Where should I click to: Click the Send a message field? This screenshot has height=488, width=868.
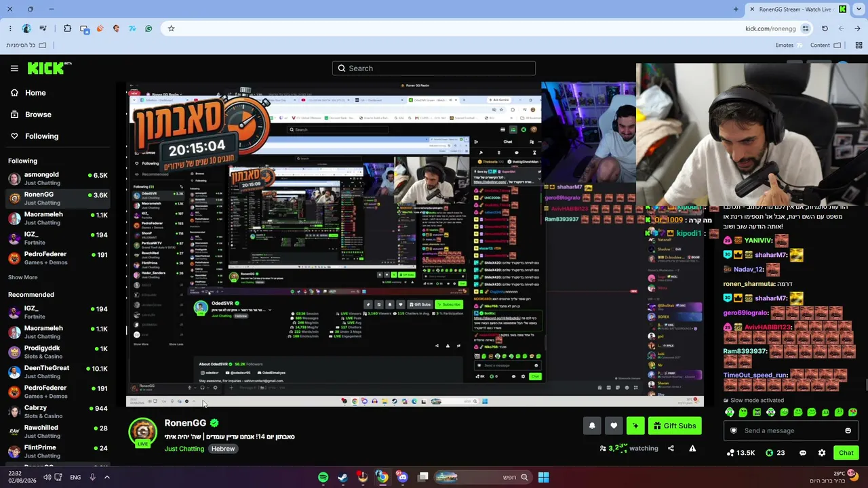789,430
